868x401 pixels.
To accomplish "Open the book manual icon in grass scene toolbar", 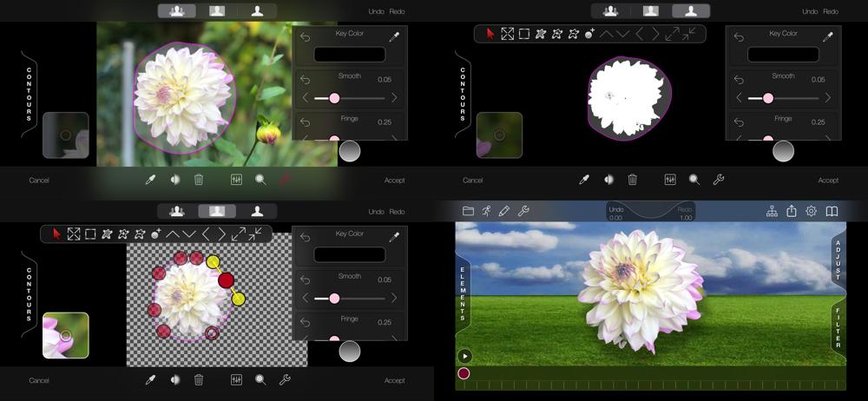I will [832, 211].
